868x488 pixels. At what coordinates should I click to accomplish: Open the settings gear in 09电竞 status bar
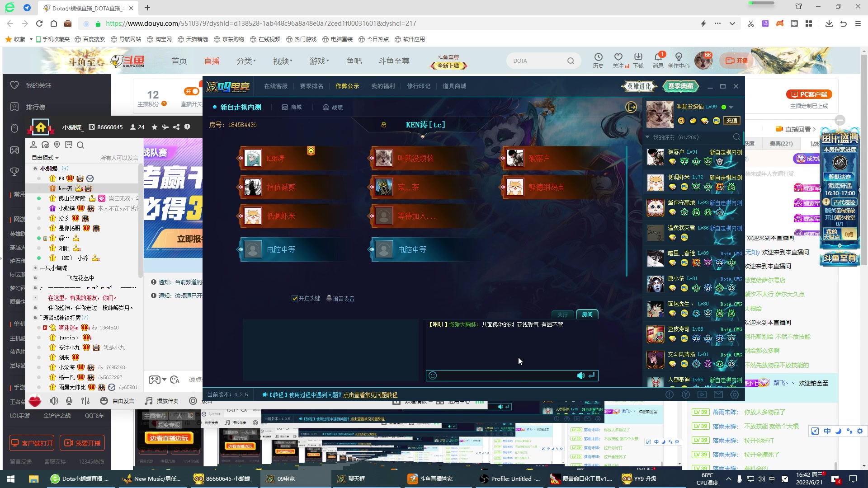tap(735, 394)
